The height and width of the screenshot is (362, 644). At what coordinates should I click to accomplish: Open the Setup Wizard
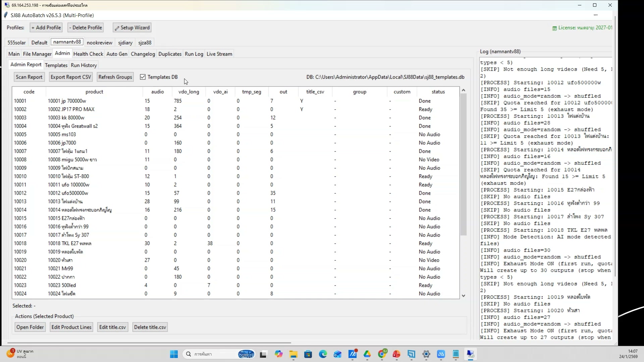pyautogui.click(x=132, y=27)
